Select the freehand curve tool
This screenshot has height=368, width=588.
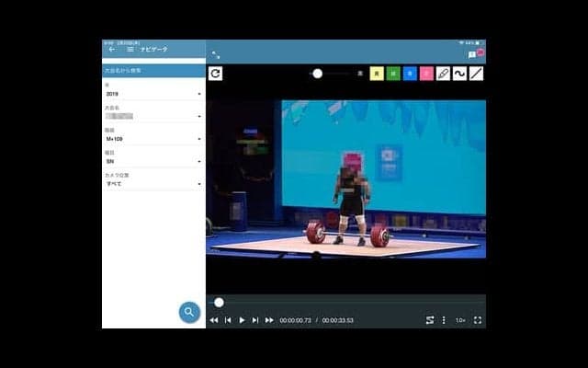(x=459, y=74)
